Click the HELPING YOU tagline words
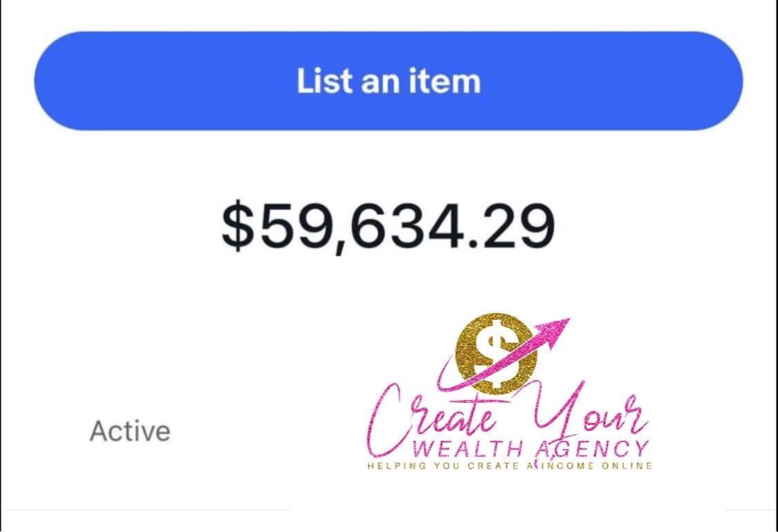The width and height of the screenshot is (778, 532). (x=414, y=466)
